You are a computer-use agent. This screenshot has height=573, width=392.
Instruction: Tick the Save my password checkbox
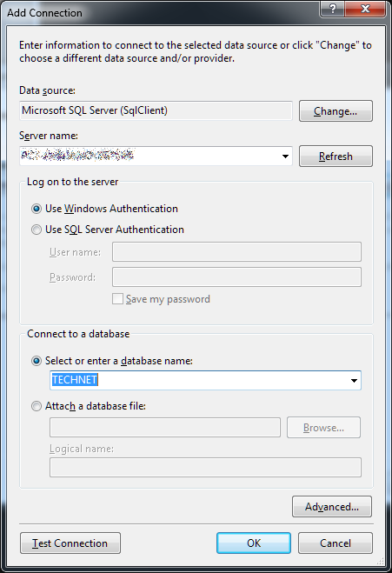(117, 299)
